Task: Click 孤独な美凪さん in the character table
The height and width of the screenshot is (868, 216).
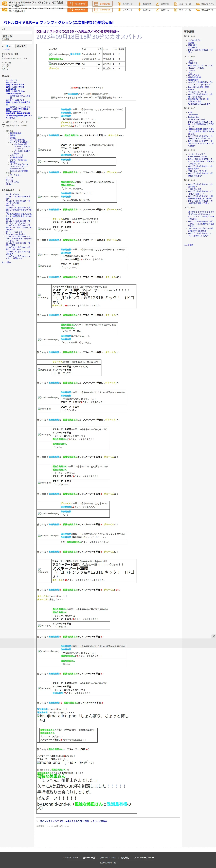Action: click(56, 59)
